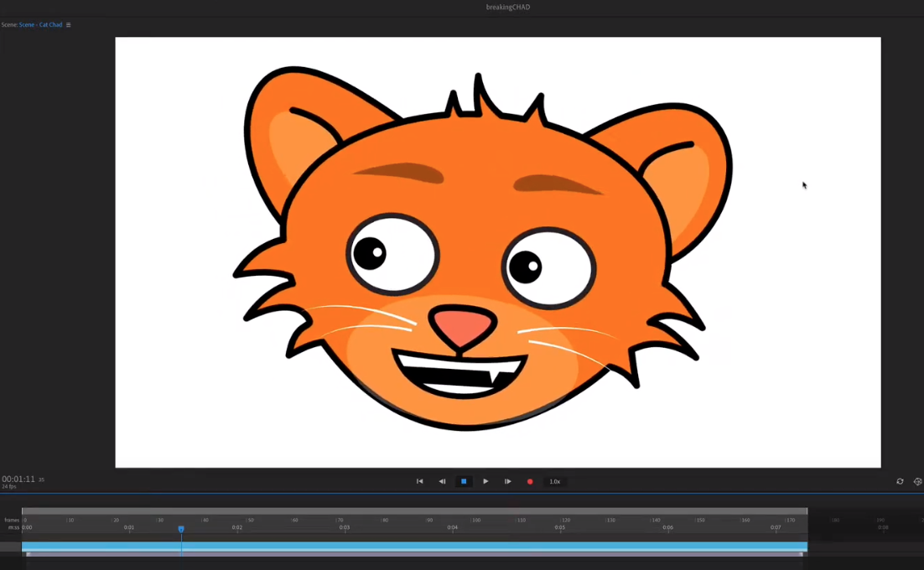The height and width of the screenshot is (570, 924).
Task: Click the breakingCHAD title bar text
Action: point(506,7)
